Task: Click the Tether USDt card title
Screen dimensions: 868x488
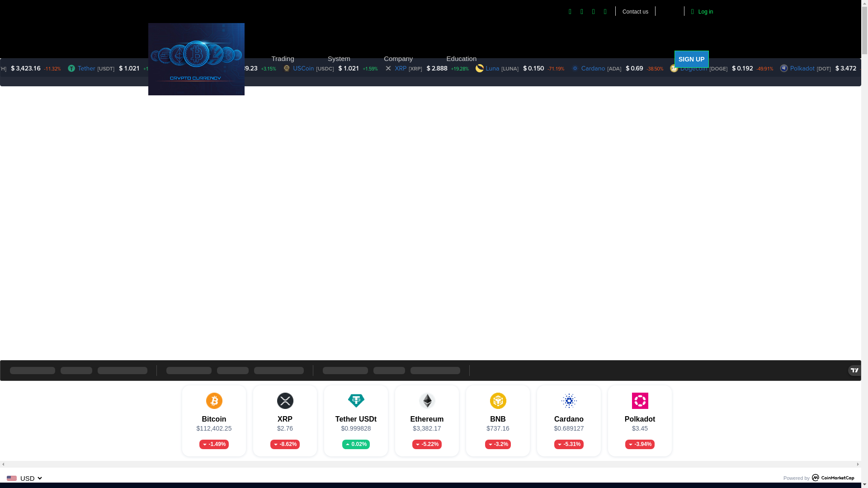Action: coord(356,419)
